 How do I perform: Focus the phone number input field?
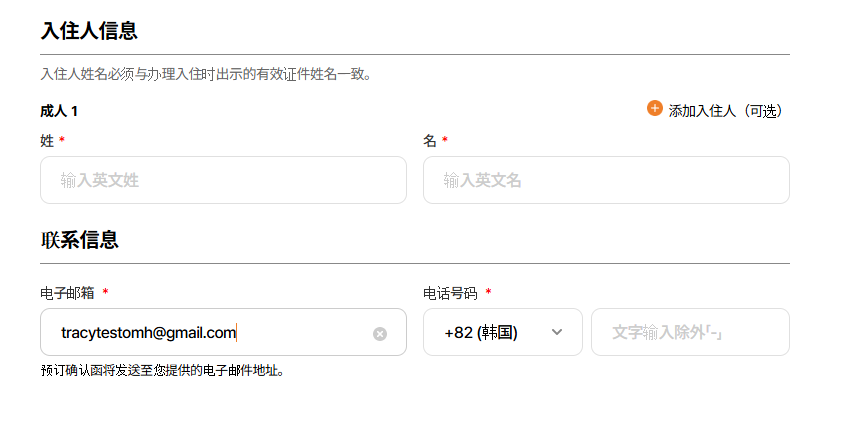(690, 332)
